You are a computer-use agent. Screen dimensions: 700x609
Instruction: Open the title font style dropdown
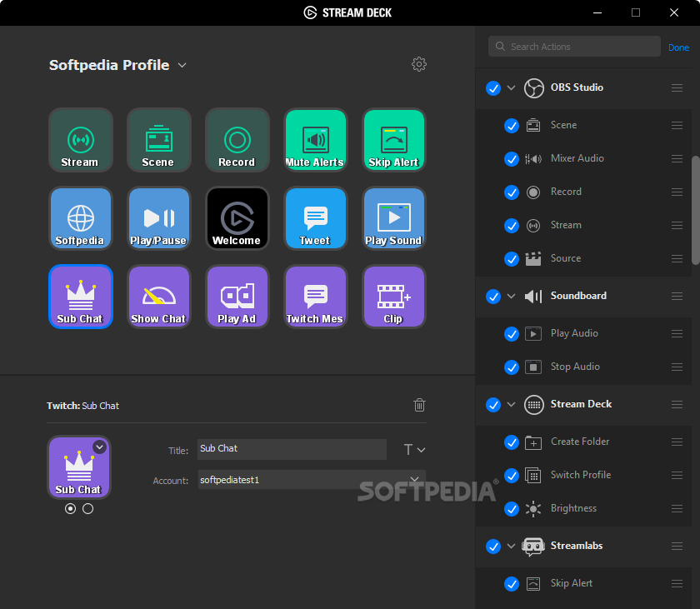point(414,449)
